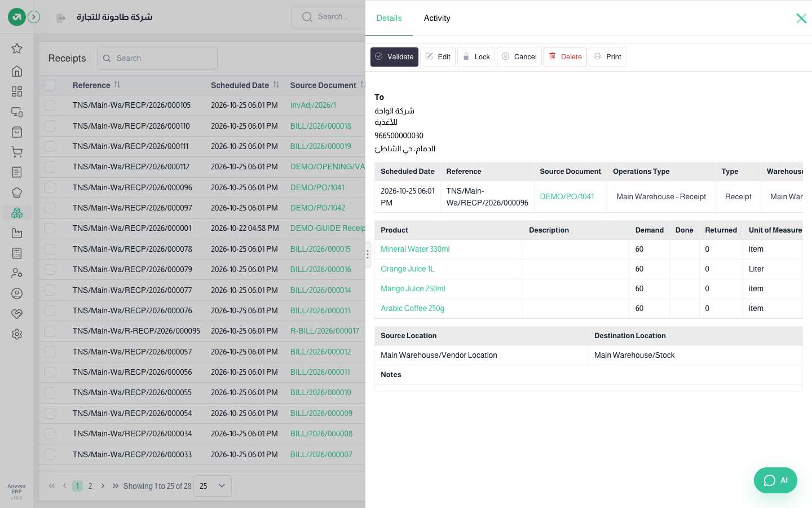Click the top global Search box
The width and height of the screenshot is (812, 508).
[329, 17]
